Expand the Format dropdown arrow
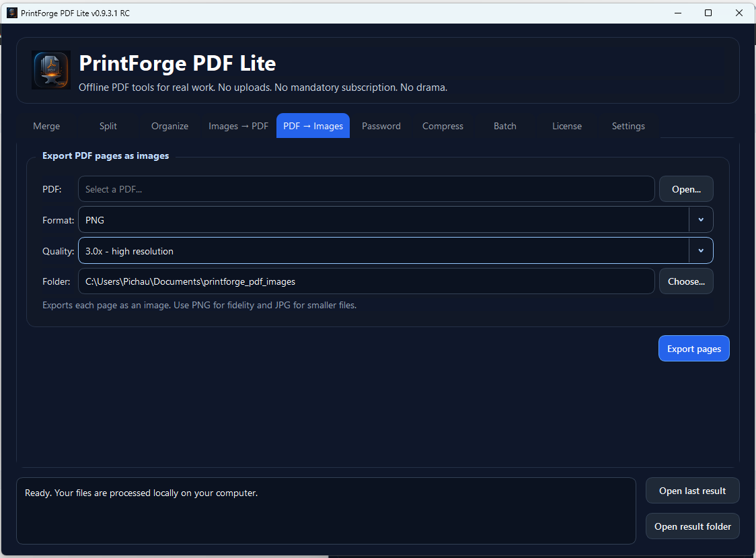The image size is (756, 558). pyautogui.click(x=701, y=220)
